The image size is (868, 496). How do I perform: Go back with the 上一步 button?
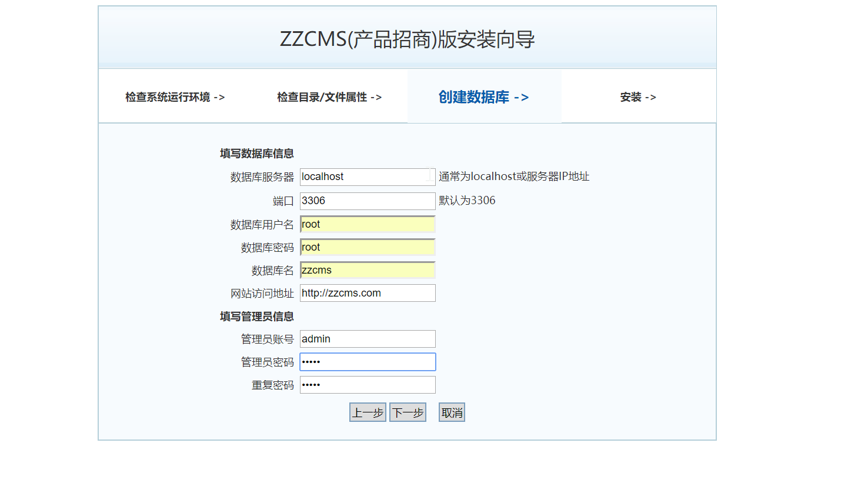(x=368, y=412)
